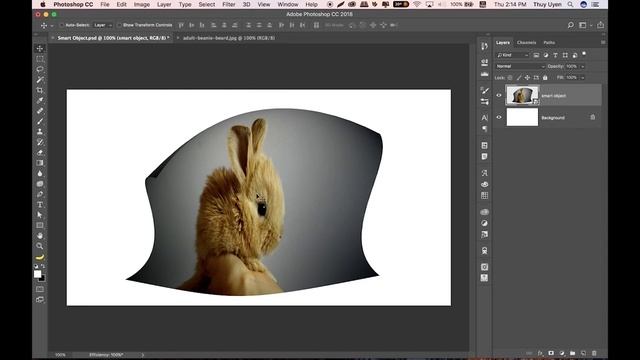Open Auto-Select Layer dropdown
This screenshot has width=640, height=360.
click(102, 25)
